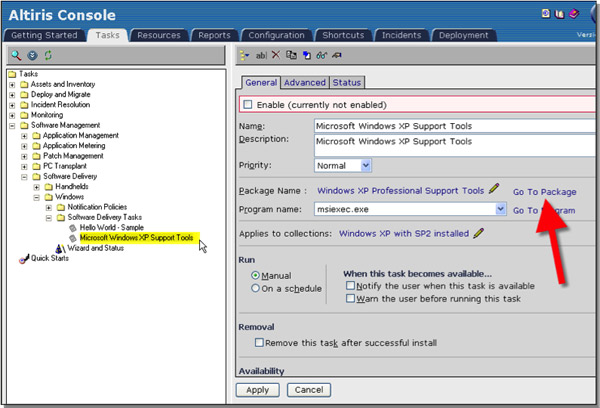Click the PC Transplant folder icon
The image size is (600, 408).
[x=36, y=166]
